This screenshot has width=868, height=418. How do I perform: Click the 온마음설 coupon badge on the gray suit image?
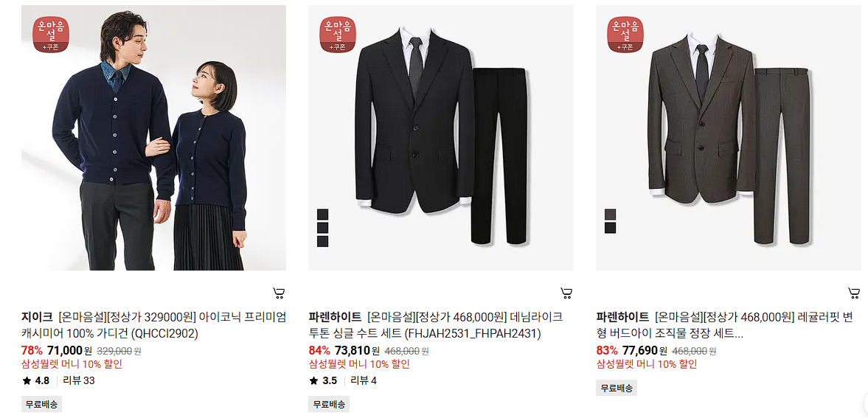tap(625, 35)
